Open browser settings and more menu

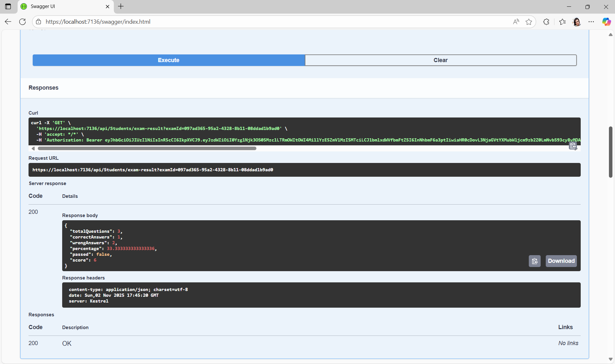pos(591,22)
